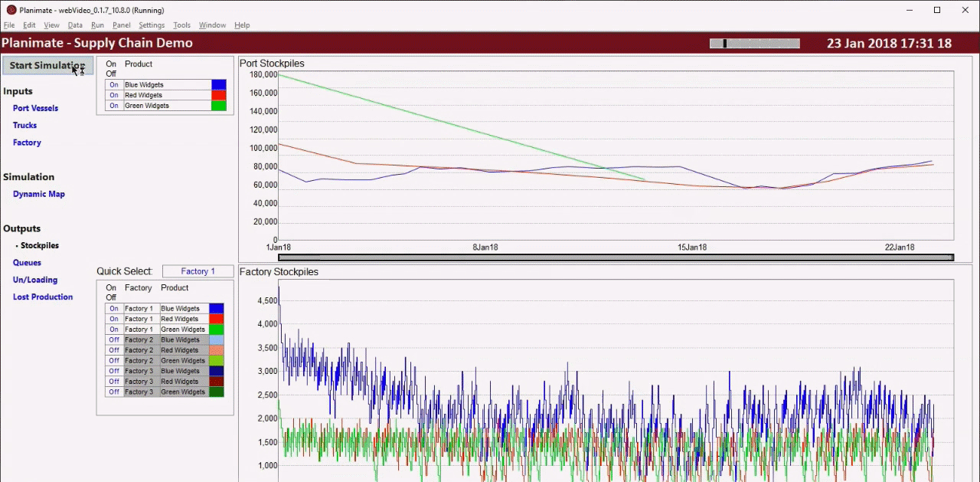Click the dark green Factory 3 Green Widgets swatch
Screen dimensions: 980x482
(x=217, y=392)
